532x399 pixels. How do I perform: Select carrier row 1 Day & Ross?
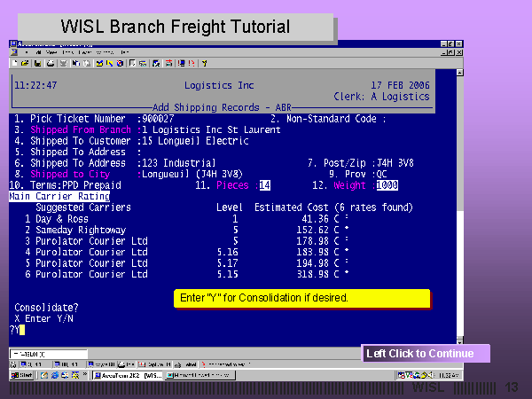[x=186, y=218]
